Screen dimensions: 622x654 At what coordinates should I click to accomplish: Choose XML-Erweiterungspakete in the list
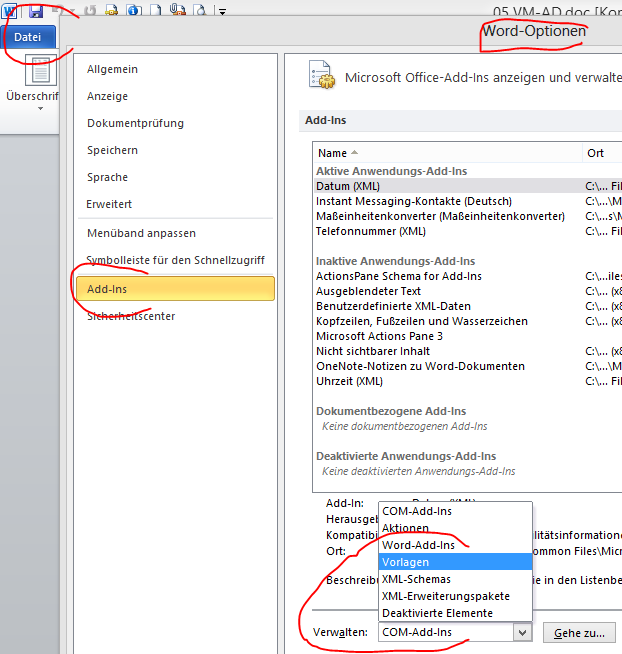(x=455, y=596)
